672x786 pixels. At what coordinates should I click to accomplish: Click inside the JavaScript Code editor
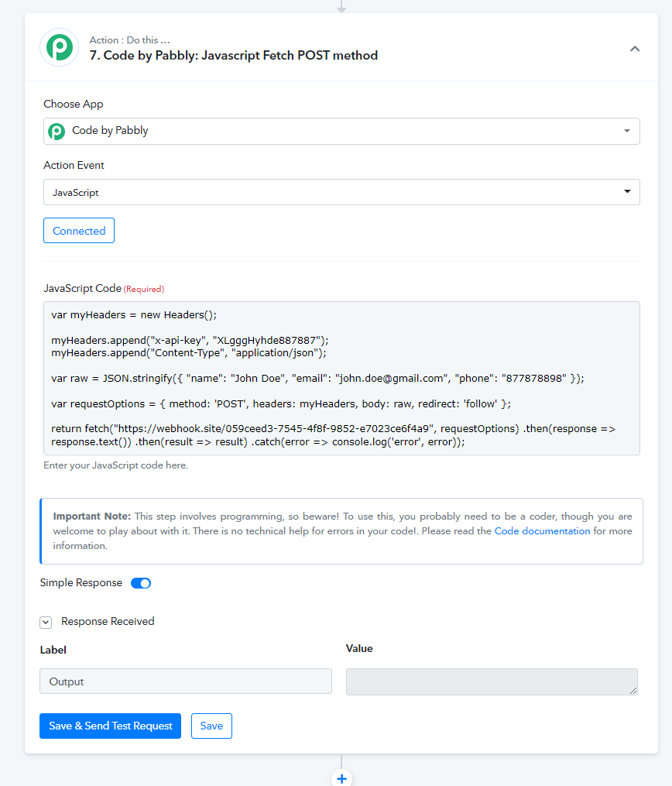point(341,379)
